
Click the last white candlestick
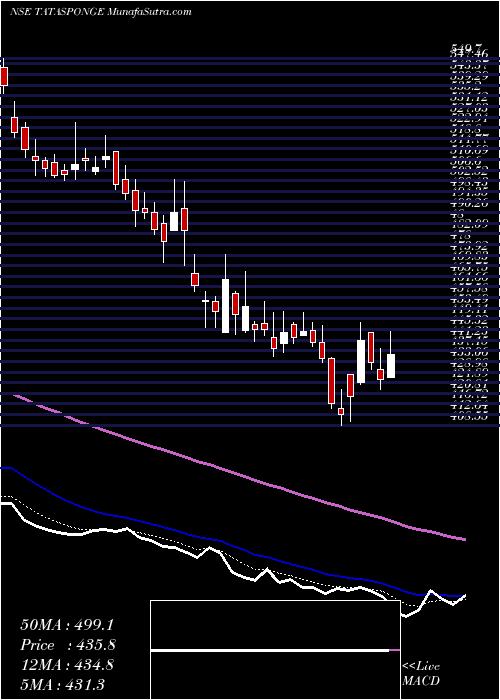(391, 366)
